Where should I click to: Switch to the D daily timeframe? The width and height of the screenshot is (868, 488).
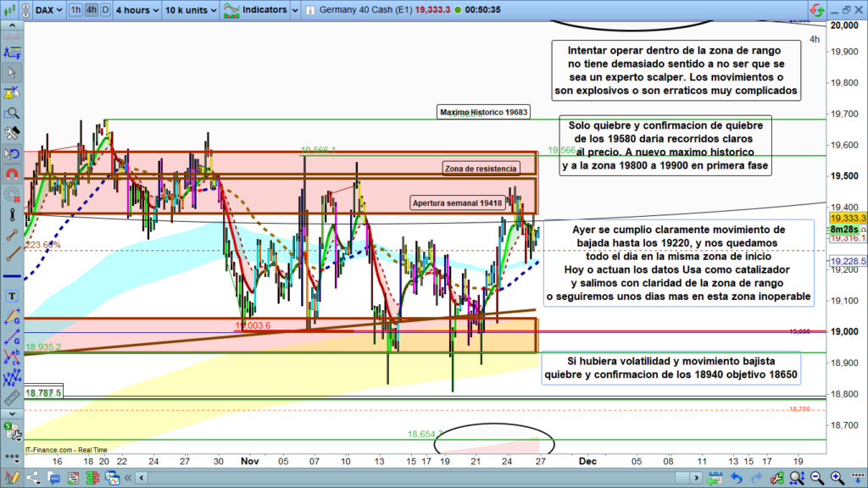pos(104,10)
